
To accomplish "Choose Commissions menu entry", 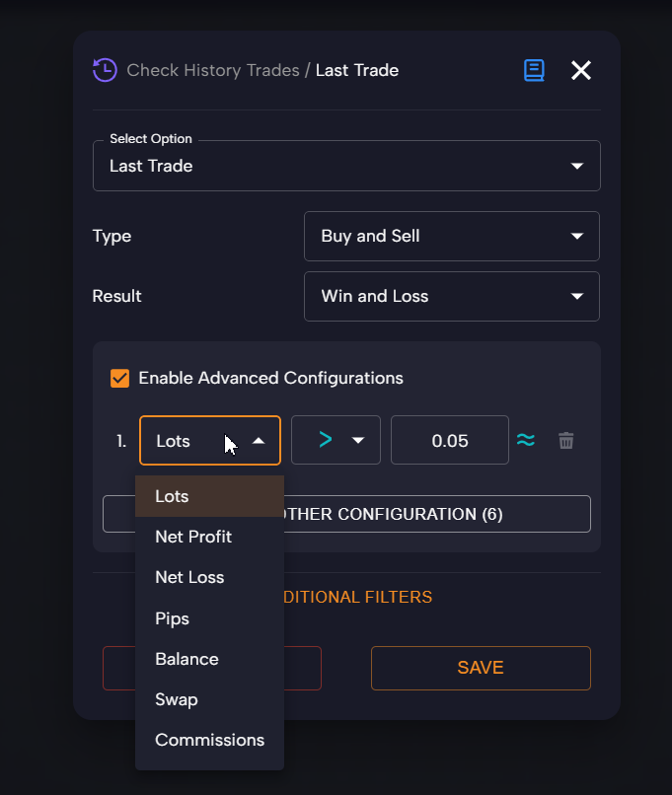I will [x=209, y=740].
